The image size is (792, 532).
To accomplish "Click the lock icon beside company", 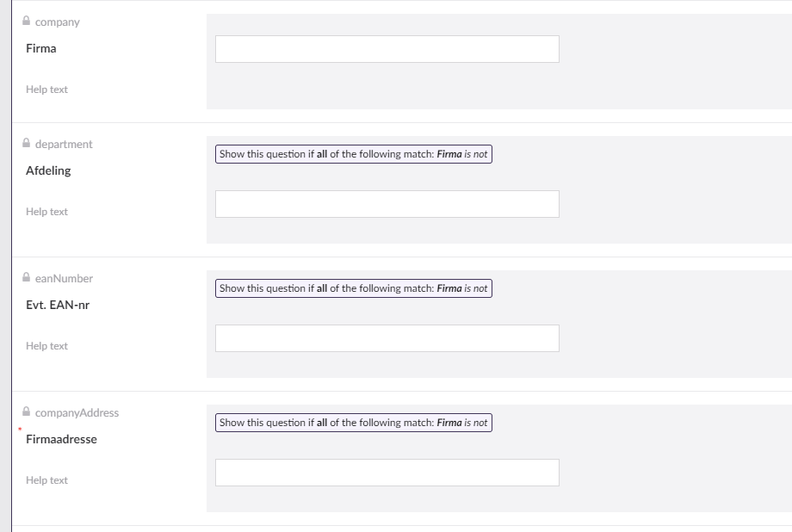I will tap(25, 22).
